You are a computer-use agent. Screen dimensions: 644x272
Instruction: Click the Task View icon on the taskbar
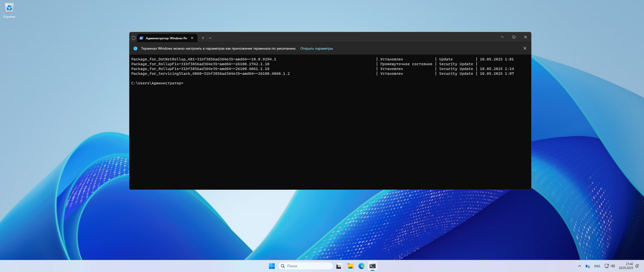(x=339, y=266)
